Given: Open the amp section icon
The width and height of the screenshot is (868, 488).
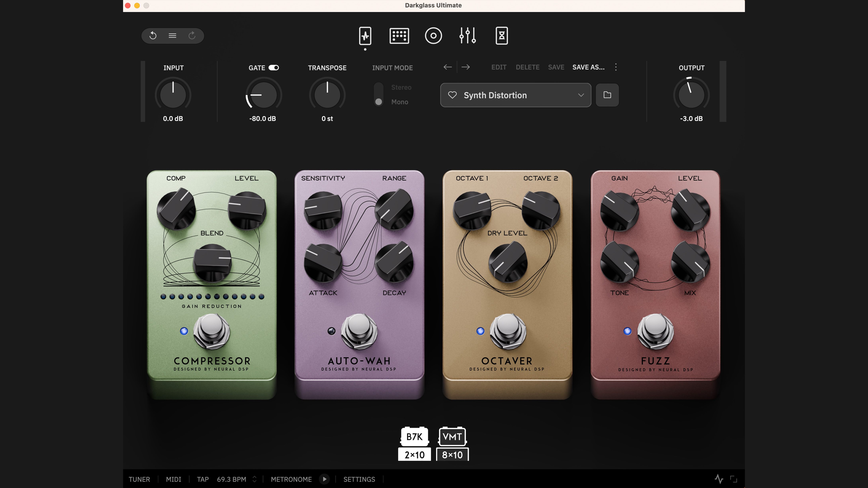Looking at the screenshot, I should [399, 36].
